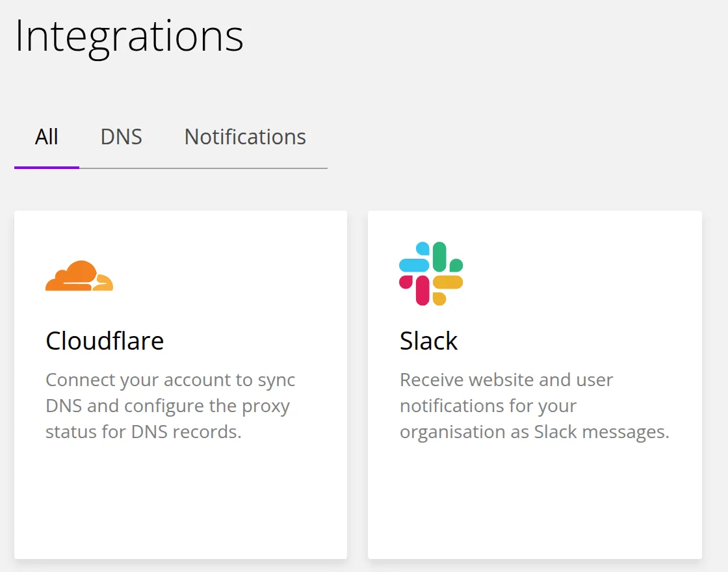This screenshot has width=728, height=572.
Task: Open the Cloudflare integration title
Action: coord(105,341)
